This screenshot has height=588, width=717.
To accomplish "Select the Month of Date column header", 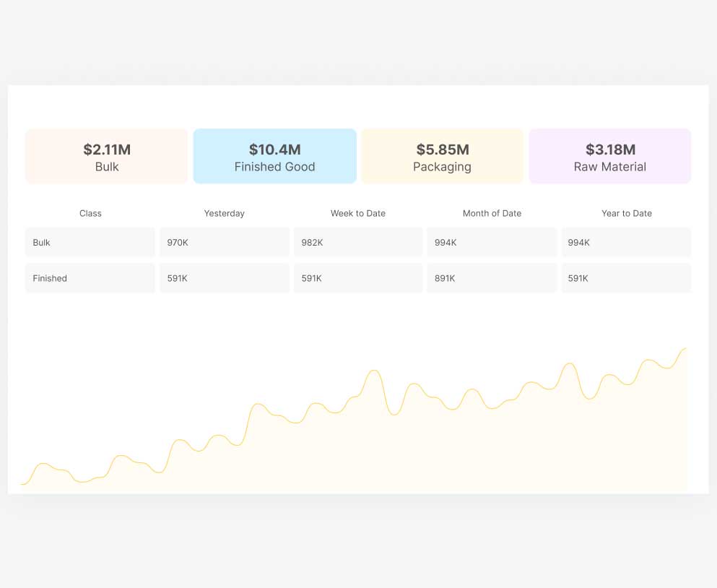I will pos(492,213).
